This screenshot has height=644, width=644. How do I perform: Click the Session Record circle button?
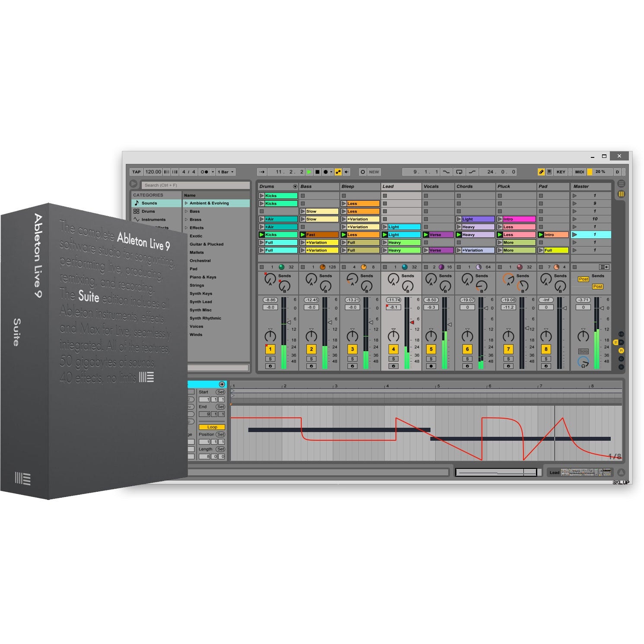[363, 172]
